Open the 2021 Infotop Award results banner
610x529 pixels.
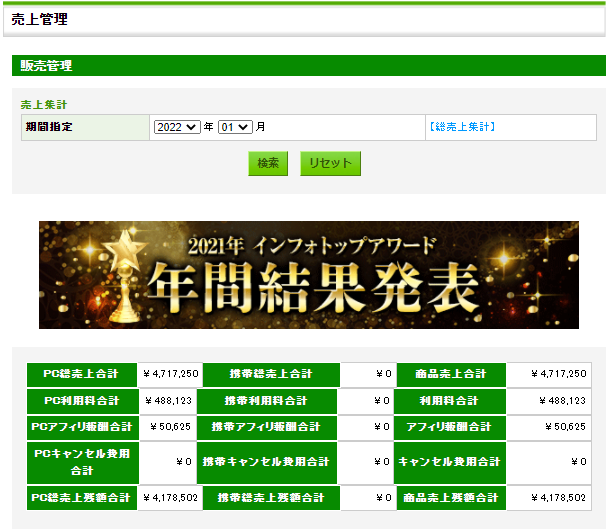click(308, 275)
